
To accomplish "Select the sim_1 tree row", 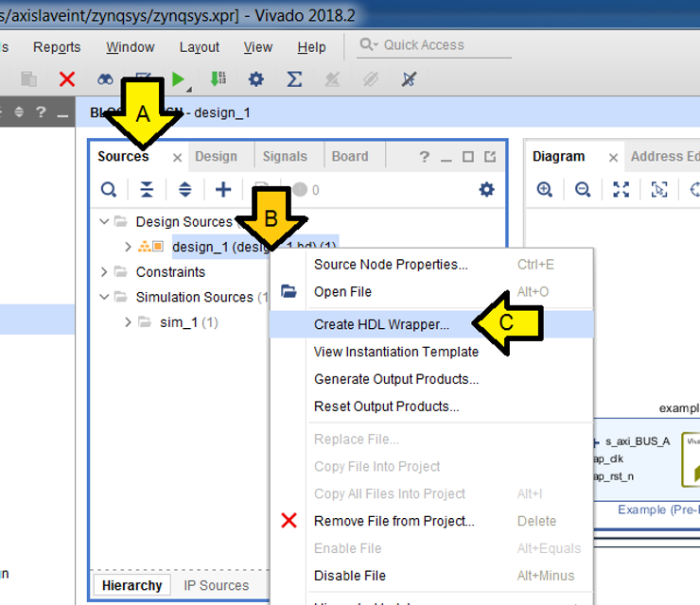I will click(x=189, y=322).
